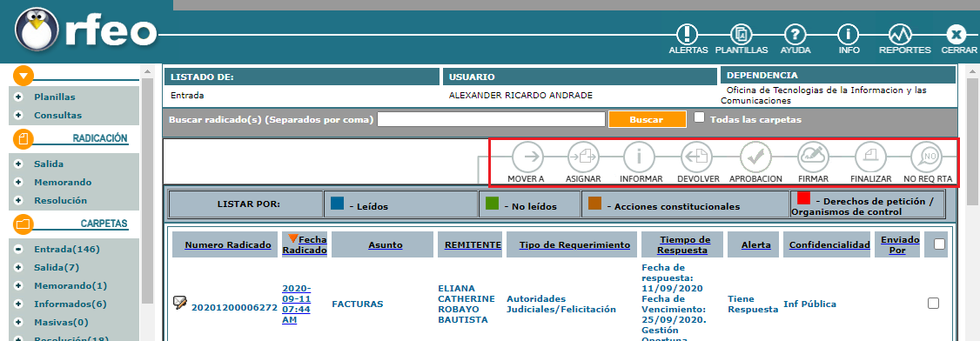Click the orange Buscar button
Screen dimensions: 980x341
tap(647, 119)
